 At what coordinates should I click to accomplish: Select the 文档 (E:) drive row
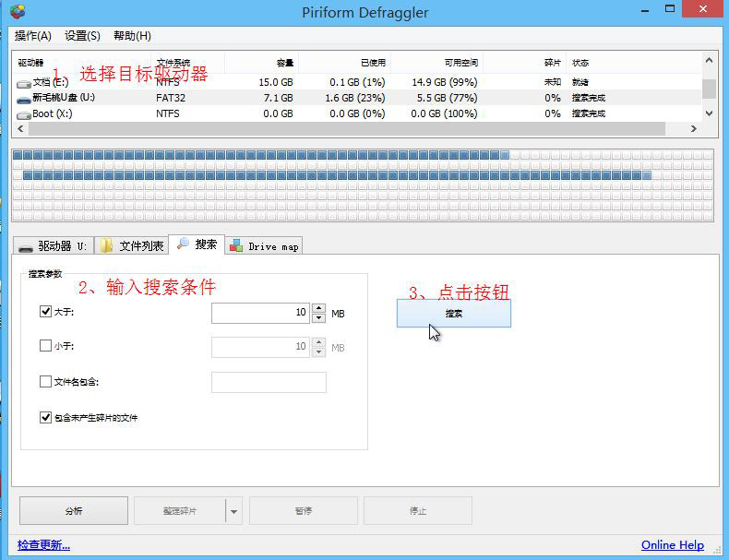click(357, 82)
